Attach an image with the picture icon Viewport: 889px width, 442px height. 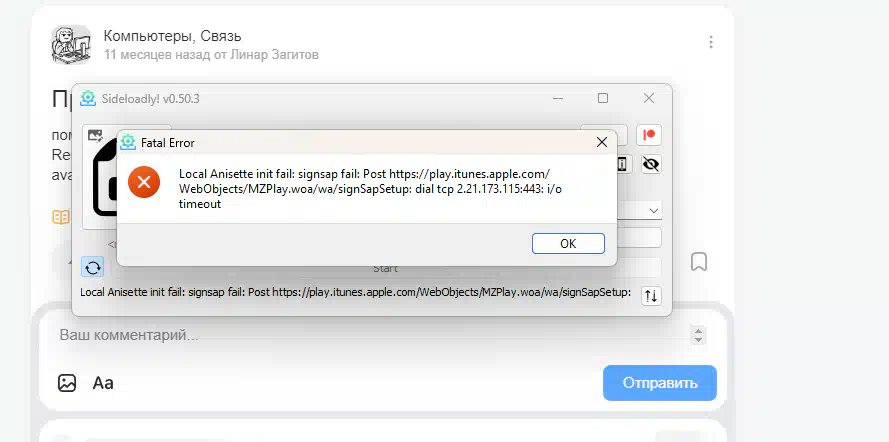67,383
